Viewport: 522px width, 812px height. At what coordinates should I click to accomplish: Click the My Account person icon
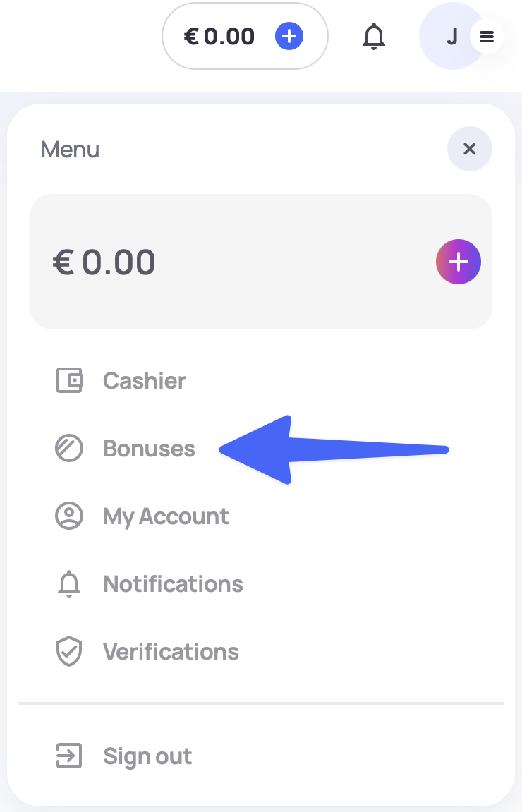tap(69, 516)
